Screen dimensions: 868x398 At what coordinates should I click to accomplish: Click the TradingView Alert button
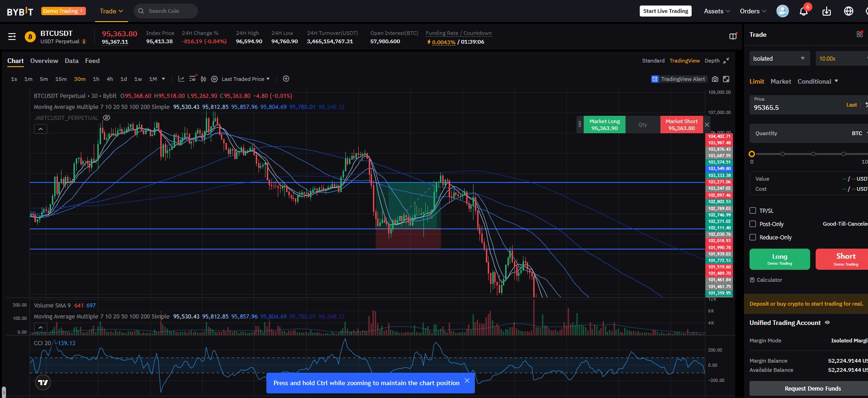pyautogui.click(x=678, y=79)
